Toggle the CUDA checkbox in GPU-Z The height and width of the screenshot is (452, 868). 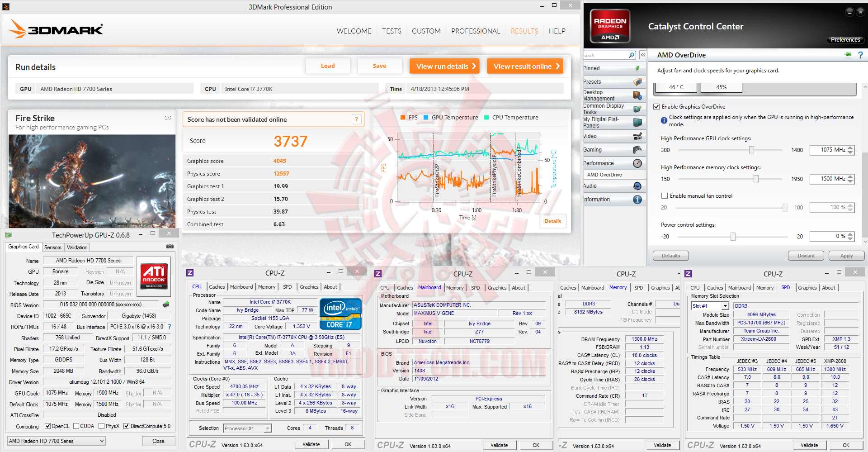[76, 426]
